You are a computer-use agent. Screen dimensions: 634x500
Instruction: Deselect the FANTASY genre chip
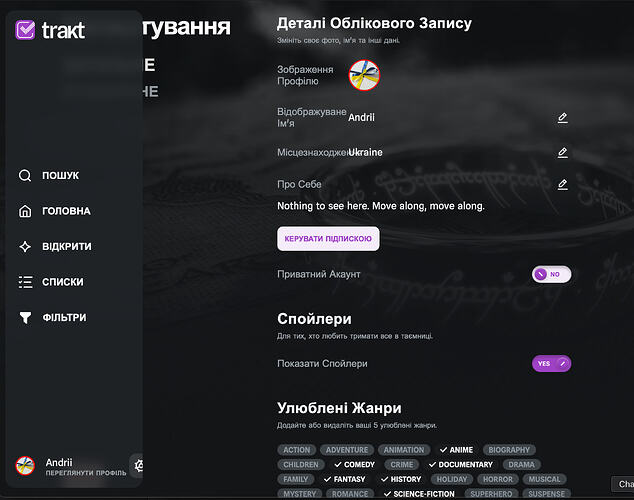point(344,479)
